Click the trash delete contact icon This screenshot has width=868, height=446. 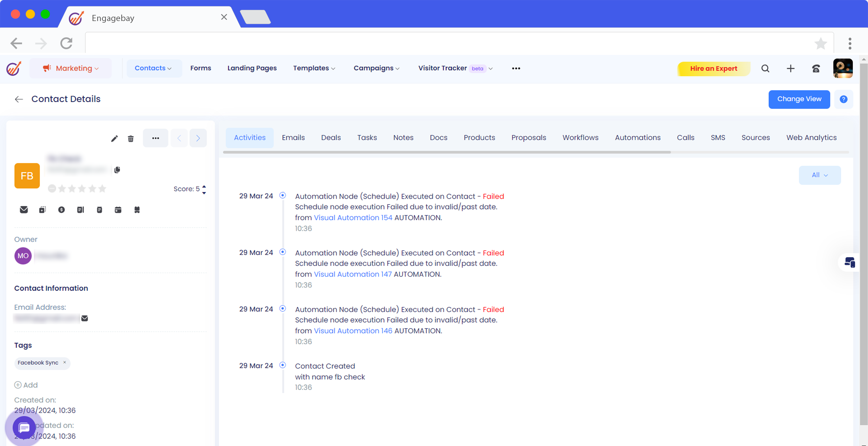pyautogui.click(x=131, y=138)
